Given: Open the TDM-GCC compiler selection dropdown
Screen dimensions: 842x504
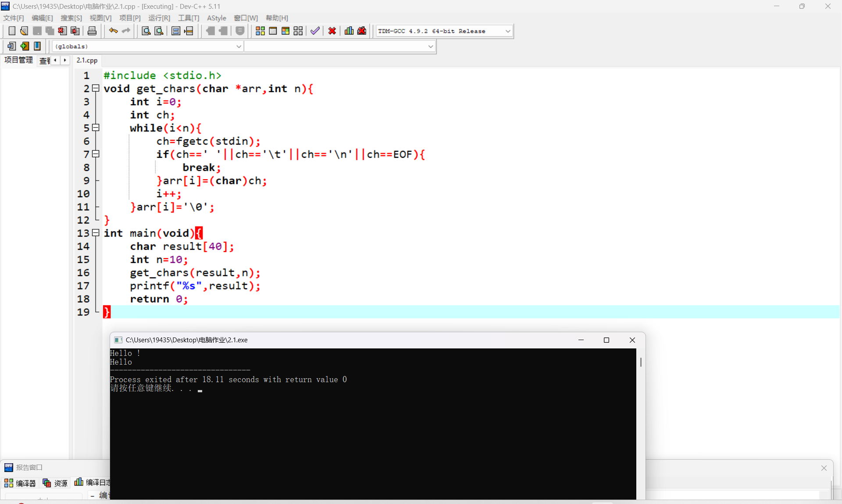Looking at the screenshot, I should click(x=508, y=31).
